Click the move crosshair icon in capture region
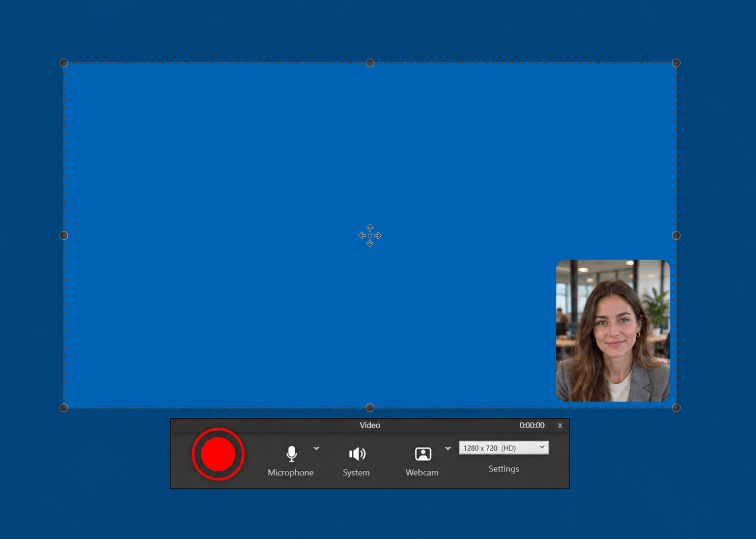 (370, 236)
